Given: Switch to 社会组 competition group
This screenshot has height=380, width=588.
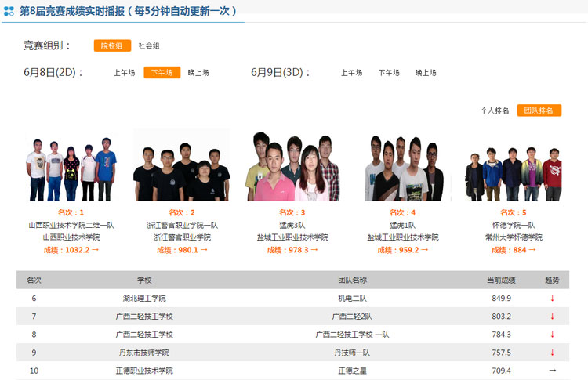Looking at the screenshot, I should click(149, 46).
